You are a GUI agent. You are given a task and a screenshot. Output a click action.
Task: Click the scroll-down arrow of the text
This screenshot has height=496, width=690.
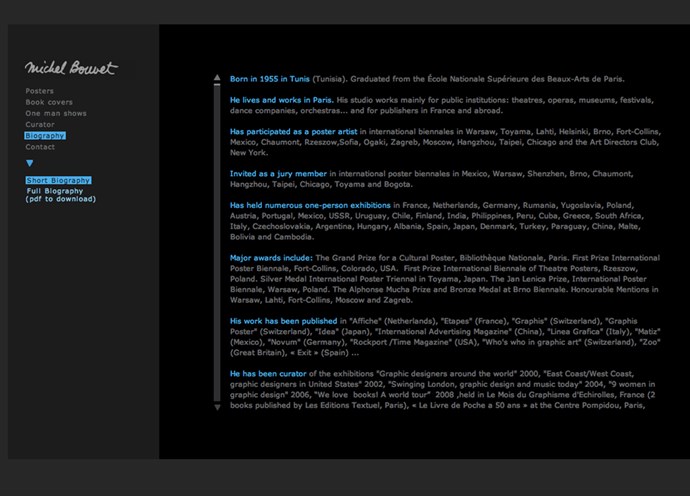(217, 407)
